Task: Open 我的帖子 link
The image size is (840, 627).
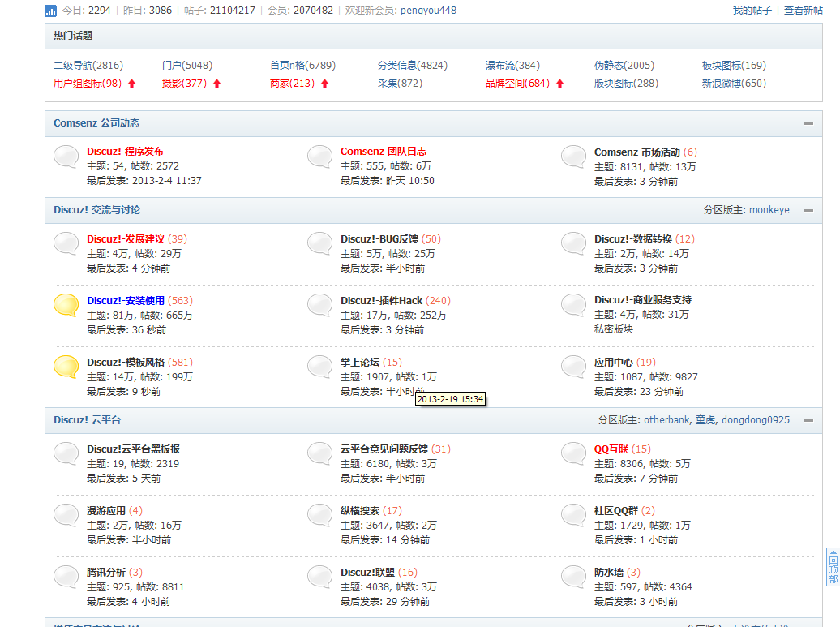Action: (752, 11)
